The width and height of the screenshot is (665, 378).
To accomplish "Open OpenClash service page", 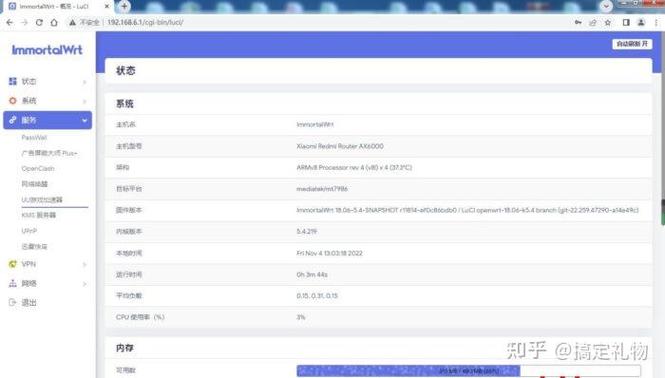I will 38,168.
